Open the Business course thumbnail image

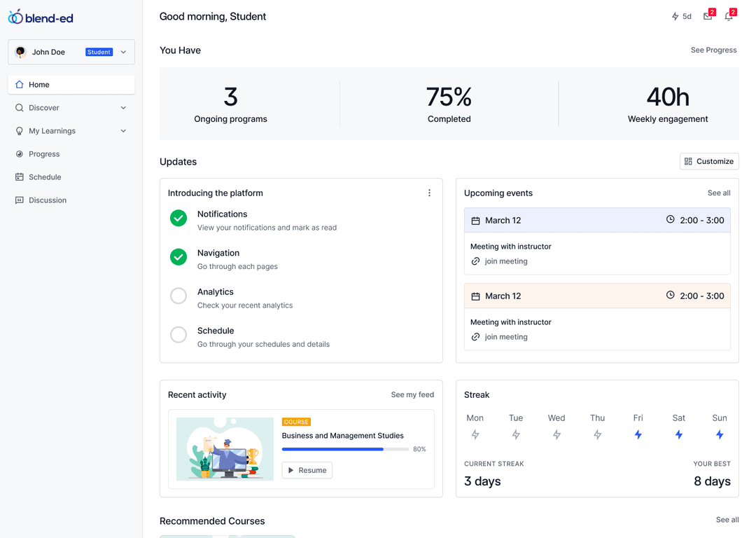[x=225, y=449]
